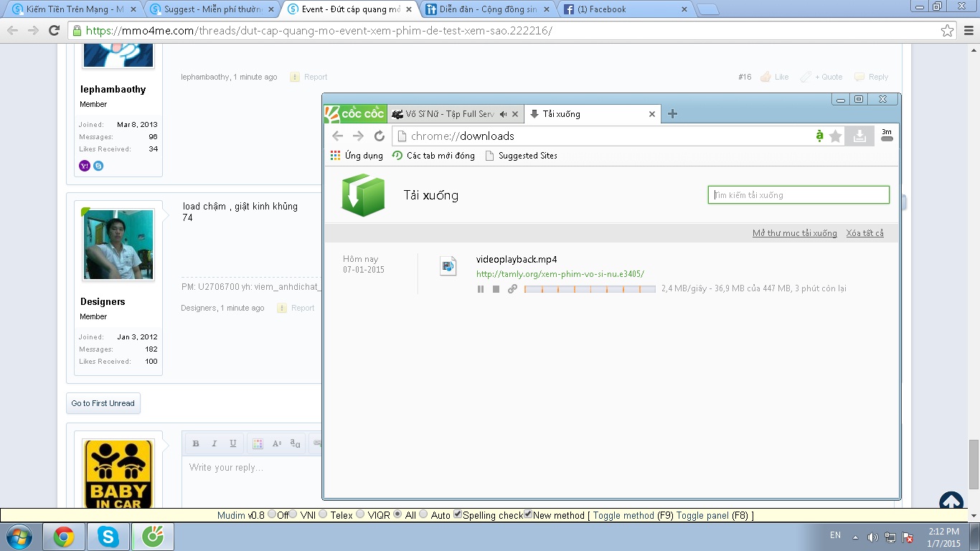
Task: Select the Tải xuống tab in Cốc Cốc
Action: [x=592, y=114]
